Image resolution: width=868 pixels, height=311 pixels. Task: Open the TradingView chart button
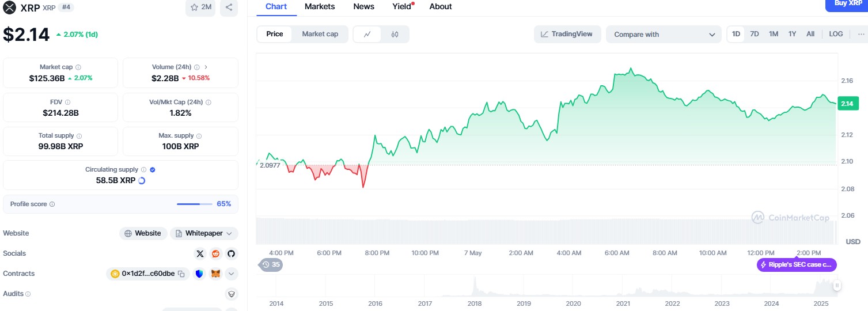(x=567, y=34)
